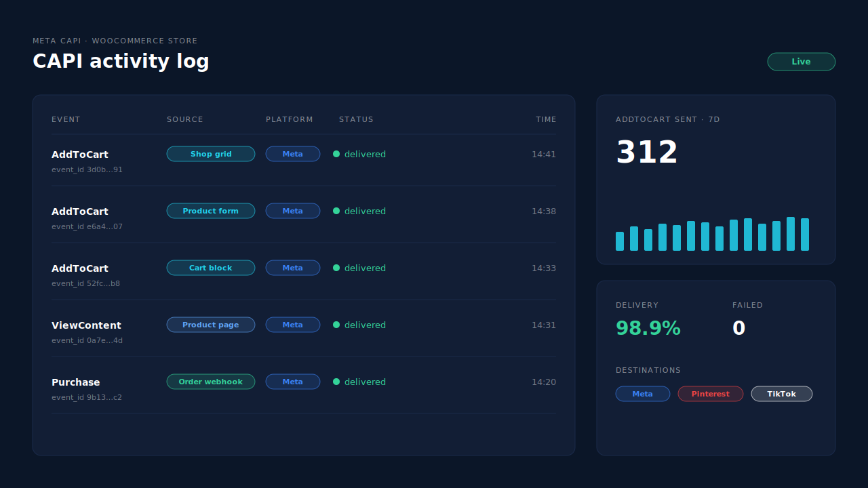
Task: Click the Time column header
Action: tap(546, 119)
